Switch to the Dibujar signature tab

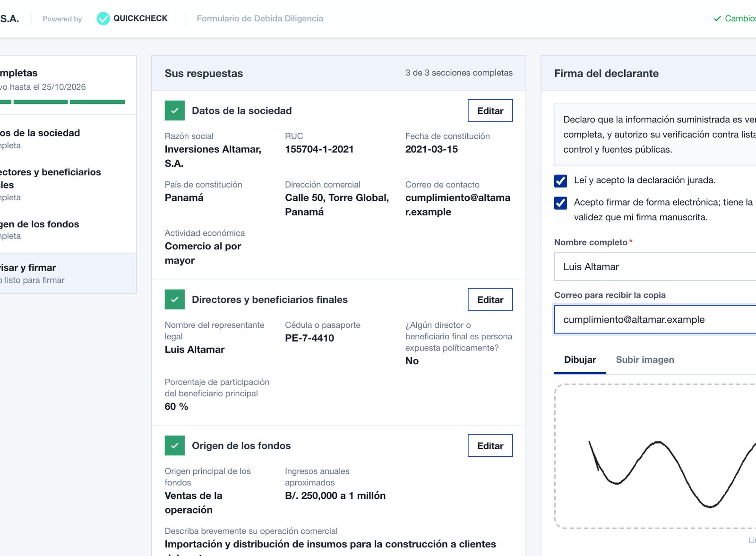[580, 360]
